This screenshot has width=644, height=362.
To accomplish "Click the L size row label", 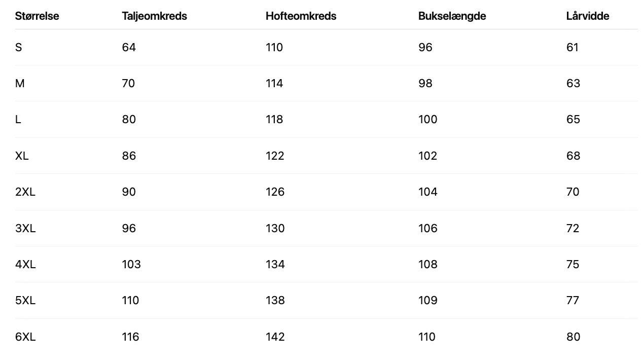I will [x=18, y=120].
